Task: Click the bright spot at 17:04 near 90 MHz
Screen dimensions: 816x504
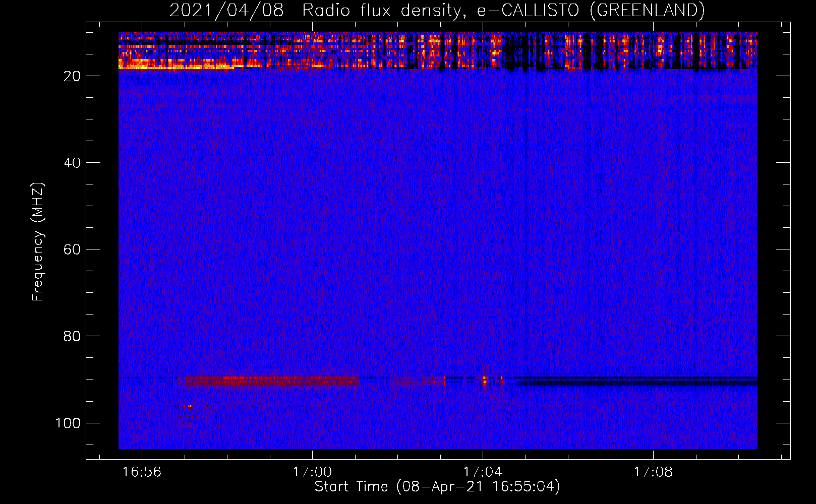Action: tap(485, 380)
